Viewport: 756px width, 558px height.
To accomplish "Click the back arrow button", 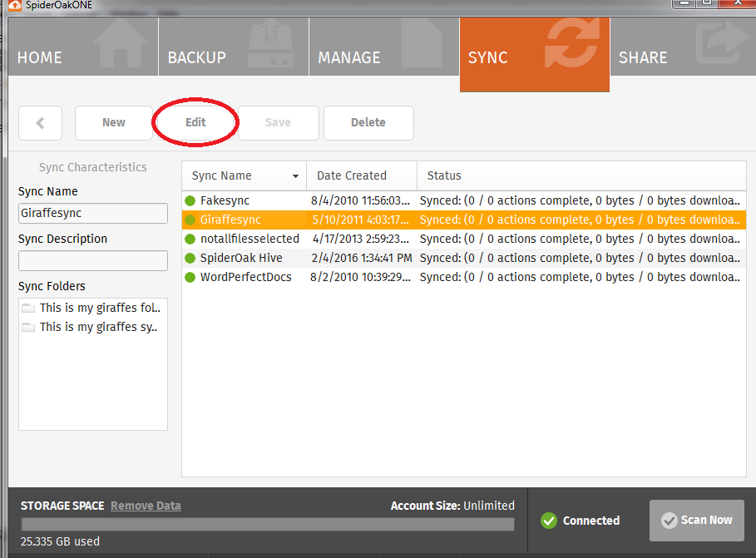I will 40,123.
